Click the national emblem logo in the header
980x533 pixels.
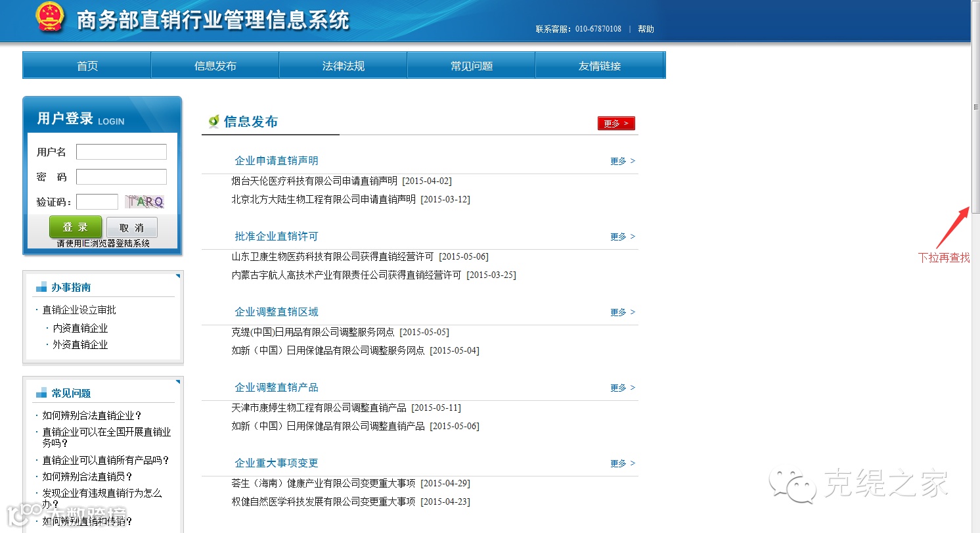coord(50,16)
